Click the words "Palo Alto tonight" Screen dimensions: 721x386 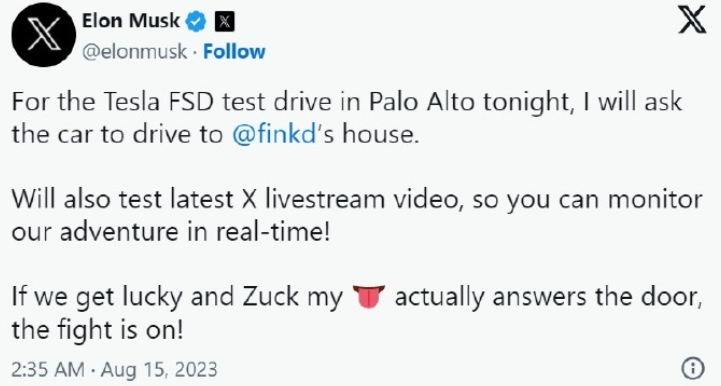(x=469, y=103)
